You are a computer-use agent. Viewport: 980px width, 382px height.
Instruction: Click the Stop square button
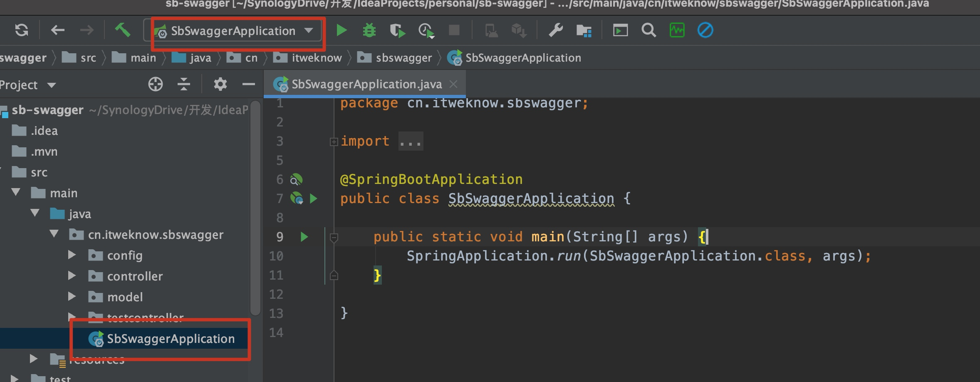click(454, 30)
